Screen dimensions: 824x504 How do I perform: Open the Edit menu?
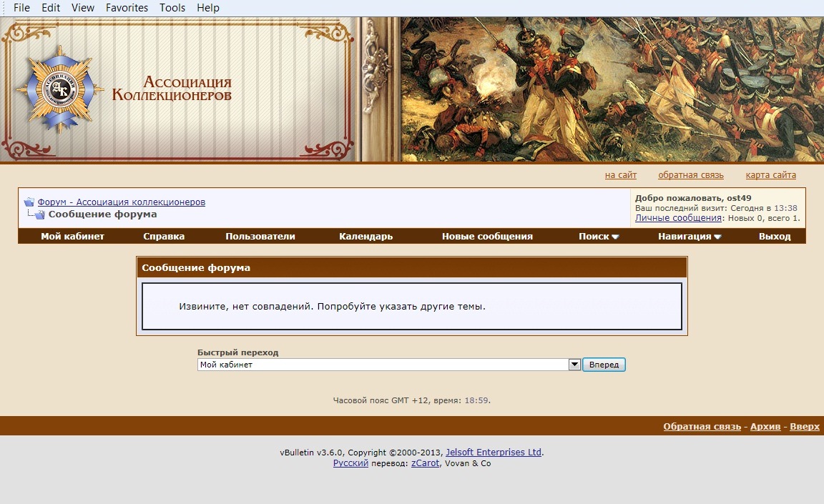tap(51, 8)
